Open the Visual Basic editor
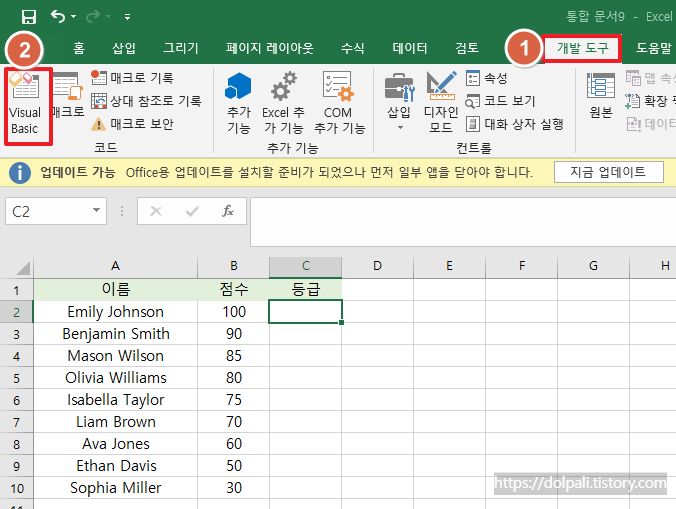676x509 pixels. [x=25, y=103]
